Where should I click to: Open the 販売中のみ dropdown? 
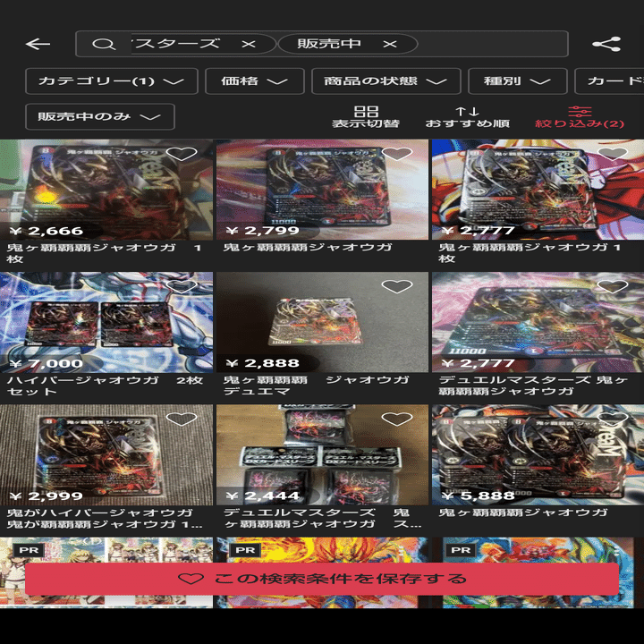[100, 116]
